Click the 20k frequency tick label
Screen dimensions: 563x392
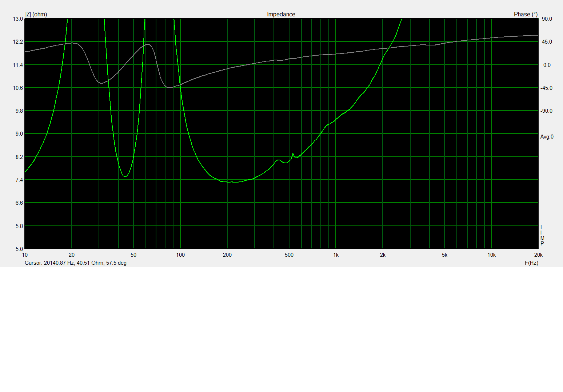(x=538, y=255)
